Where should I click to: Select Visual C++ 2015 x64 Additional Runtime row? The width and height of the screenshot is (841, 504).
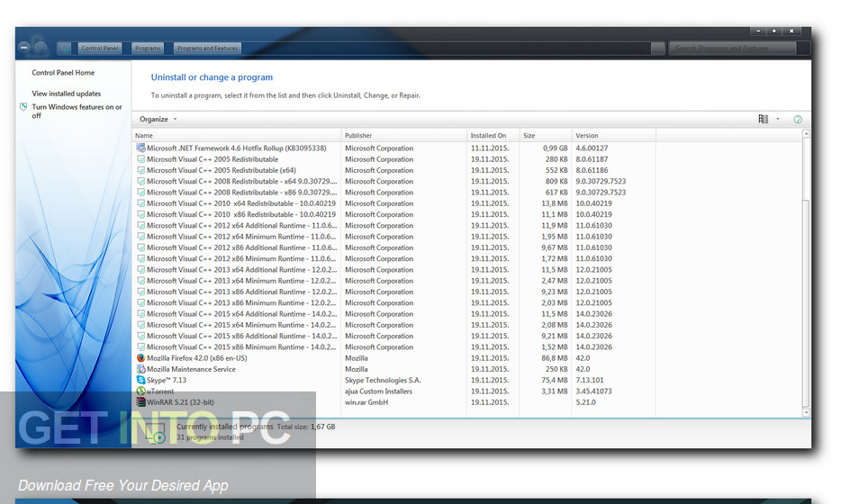(393, 314)
